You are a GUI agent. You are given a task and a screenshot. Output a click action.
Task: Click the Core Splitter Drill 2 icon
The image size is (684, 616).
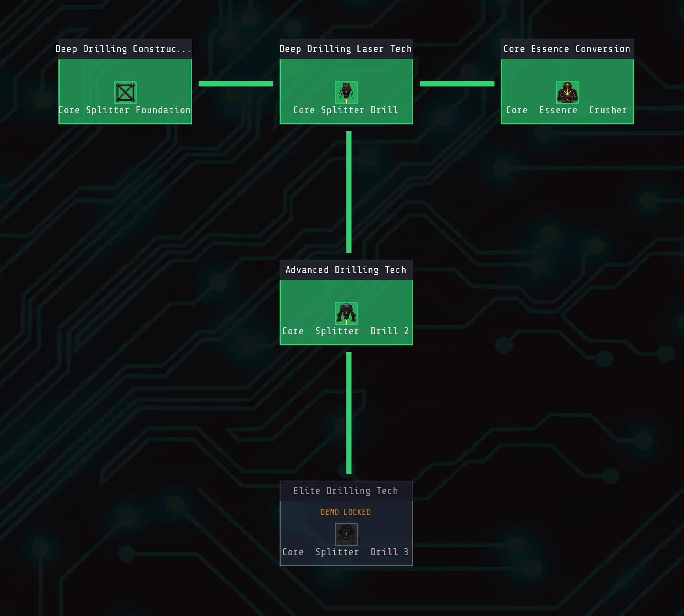(346, 313)
